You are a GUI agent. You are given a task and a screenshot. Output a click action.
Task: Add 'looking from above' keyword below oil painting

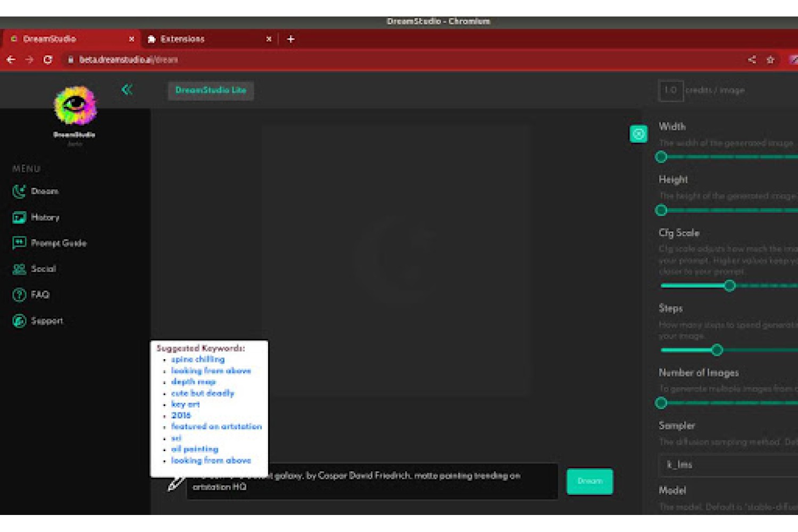(211, 460)
